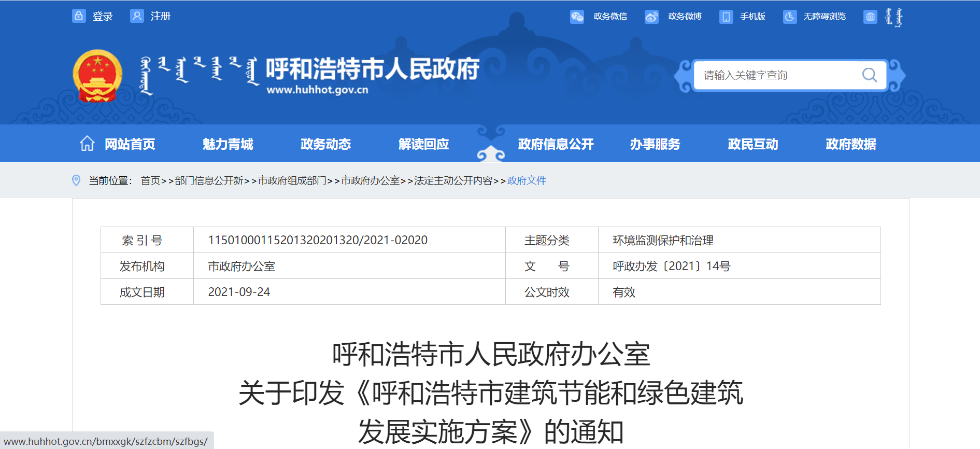
Task: Click 政府文件 breadcrumb link
Action: pyautogui.click(x=527, y=180)
